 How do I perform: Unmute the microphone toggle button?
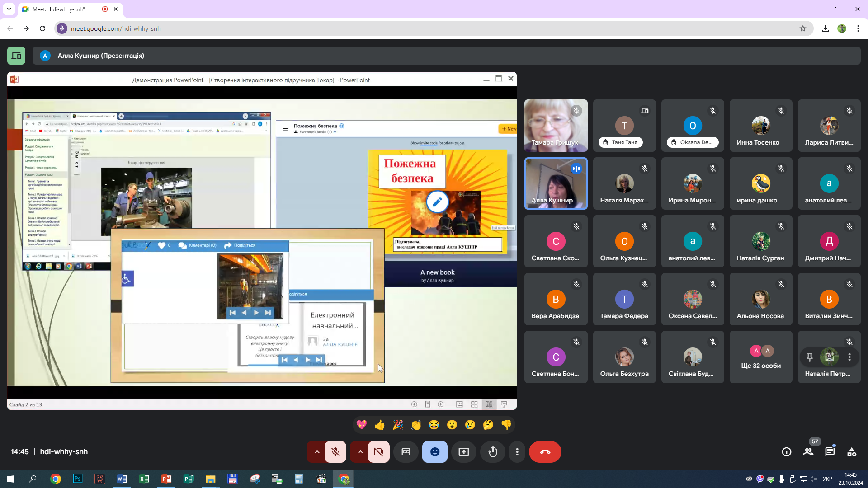[335, 452]
